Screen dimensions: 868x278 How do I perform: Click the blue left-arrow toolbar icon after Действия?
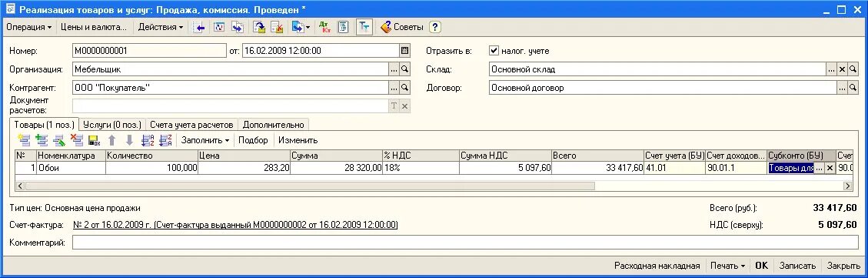point(199,27)
